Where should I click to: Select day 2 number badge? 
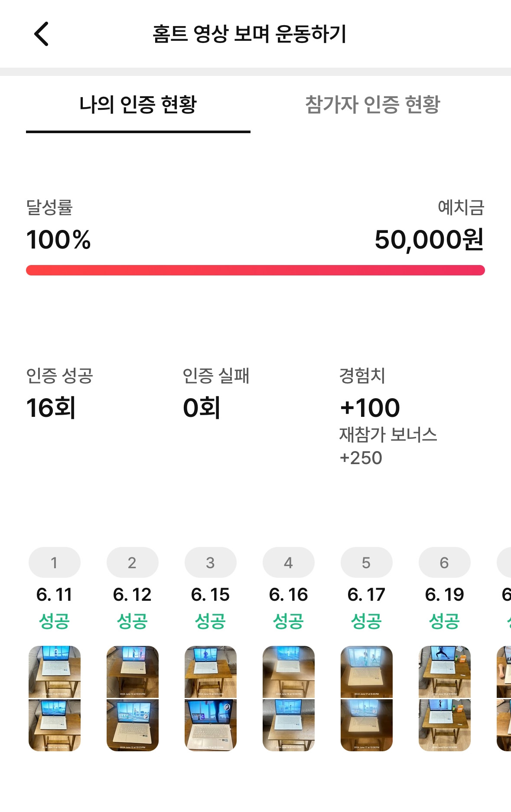[x=133, y=563]
